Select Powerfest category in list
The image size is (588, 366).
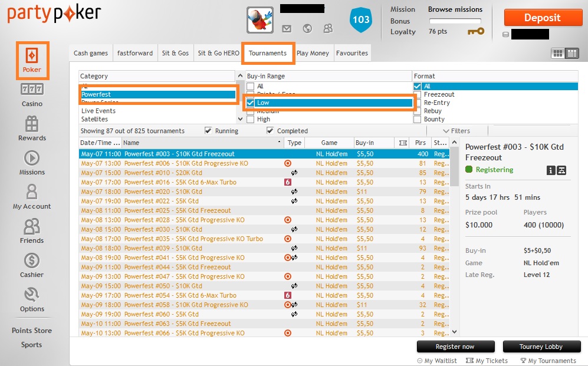pos(158,94)
